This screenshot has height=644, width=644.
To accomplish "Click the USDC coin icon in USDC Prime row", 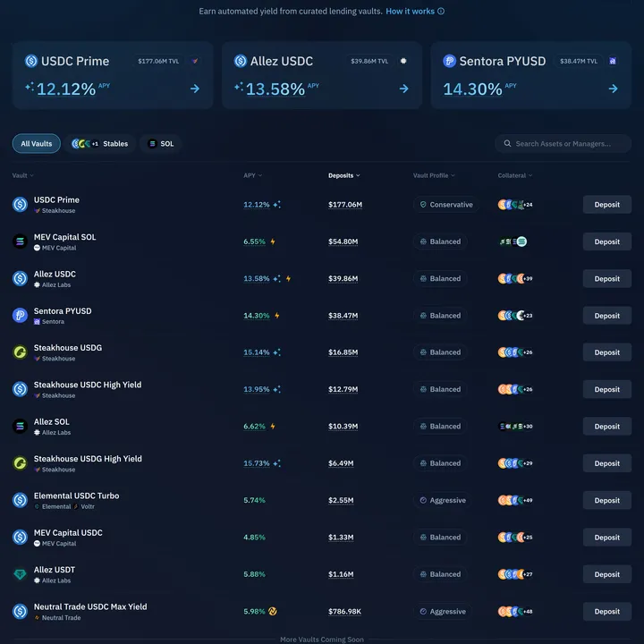I will pyautogui.click(x=20, y=204).
